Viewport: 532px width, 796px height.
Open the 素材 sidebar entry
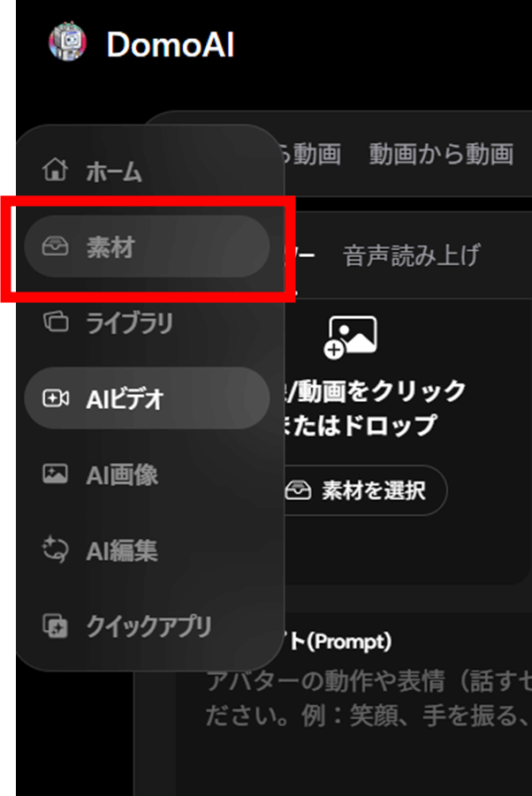click(148, 246)
